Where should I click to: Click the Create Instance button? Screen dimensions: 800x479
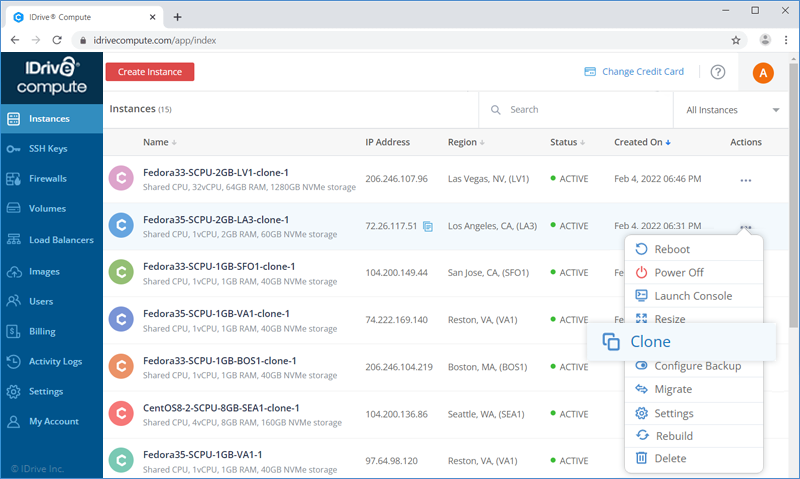150,72
